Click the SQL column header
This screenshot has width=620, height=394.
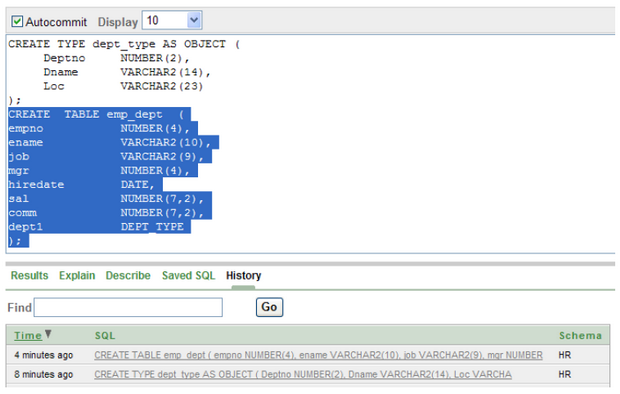point(105,336)
